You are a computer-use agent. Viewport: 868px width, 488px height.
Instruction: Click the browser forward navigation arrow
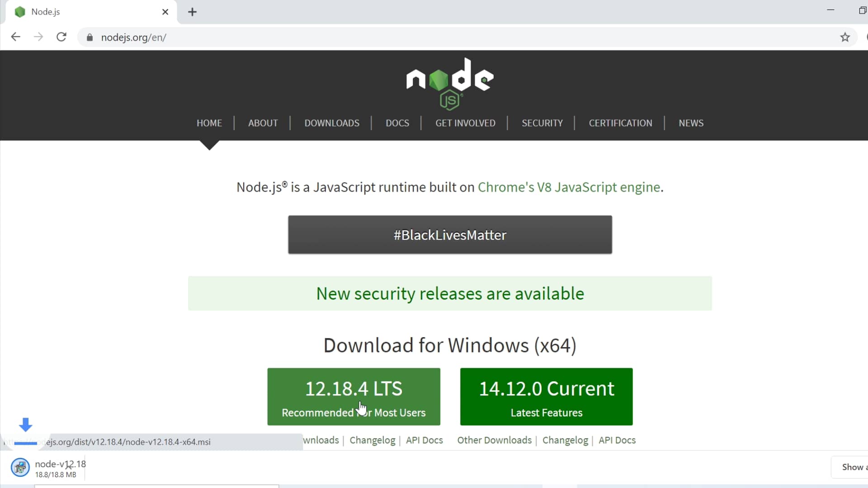coord(38,37)
